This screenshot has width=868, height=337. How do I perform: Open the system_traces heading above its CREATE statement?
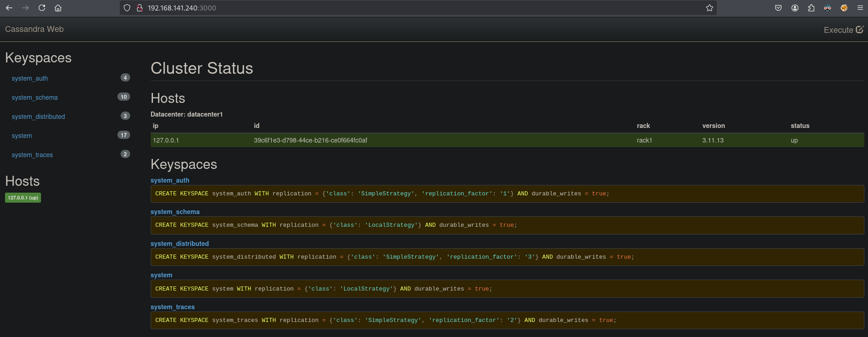pyautogui.click(x=173, y=307)
